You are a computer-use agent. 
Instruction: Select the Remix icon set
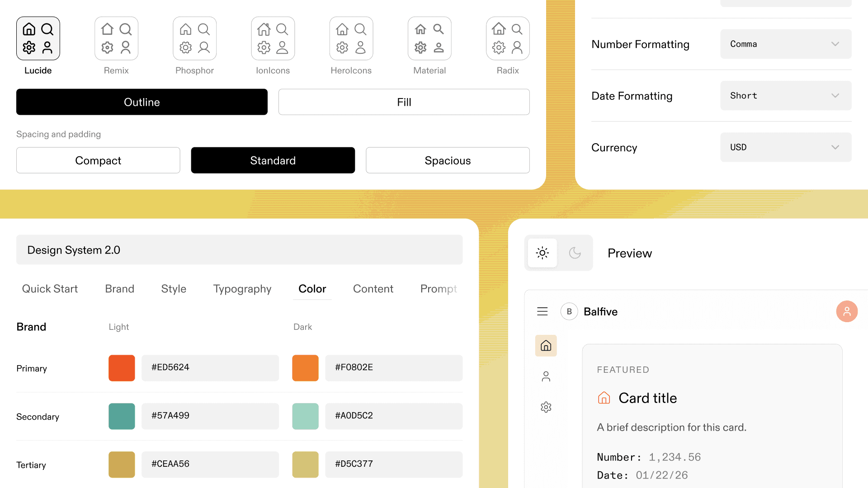coord(116,38)
